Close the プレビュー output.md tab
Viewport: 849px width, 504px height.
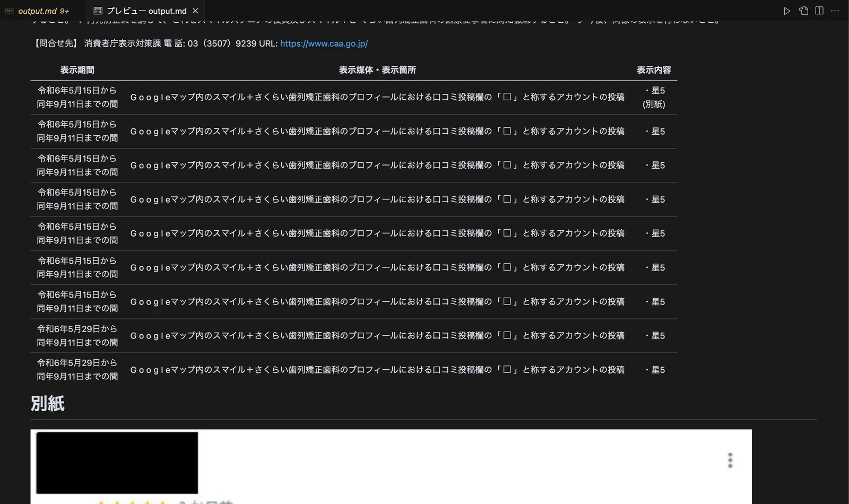(x=195, y=11)
